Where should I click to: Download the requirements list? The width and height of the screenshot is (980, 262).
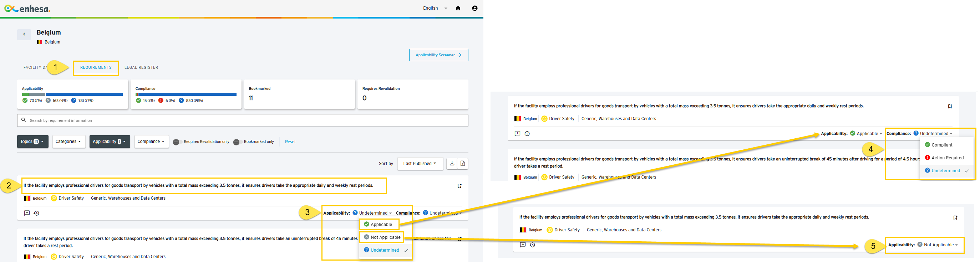452,164
